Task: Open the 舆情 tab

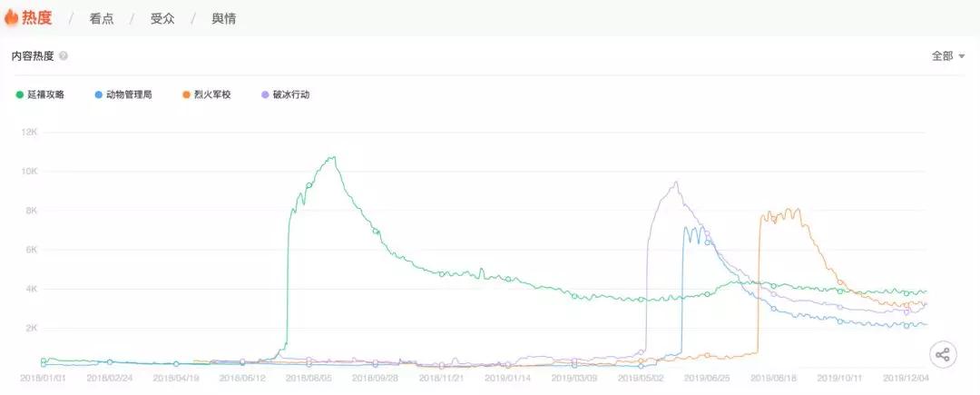Action: click(223, 18)
